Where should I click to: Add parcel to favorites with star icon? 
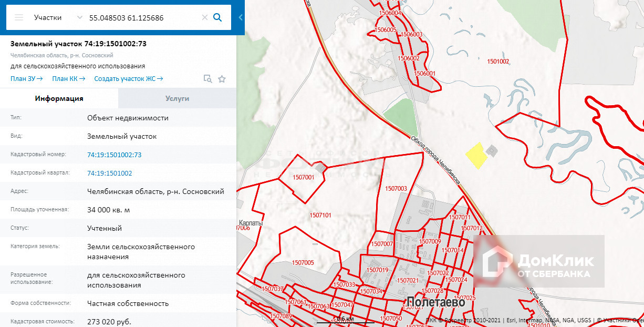[x=222, y=79]
